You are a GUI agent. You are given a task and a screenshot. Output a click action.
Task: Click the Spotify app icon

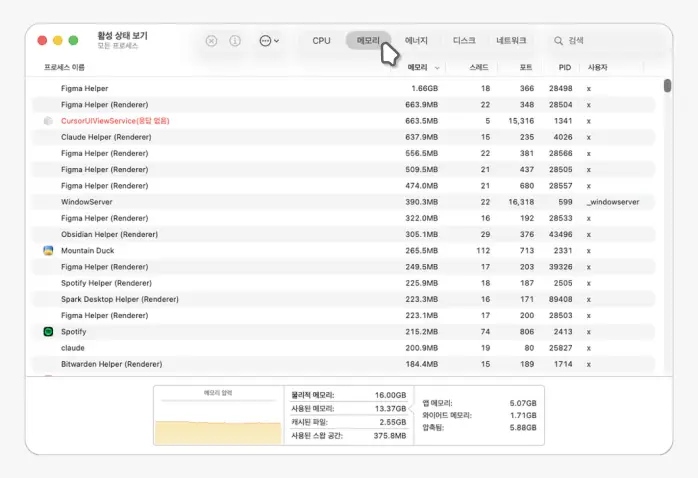[48, 332]
